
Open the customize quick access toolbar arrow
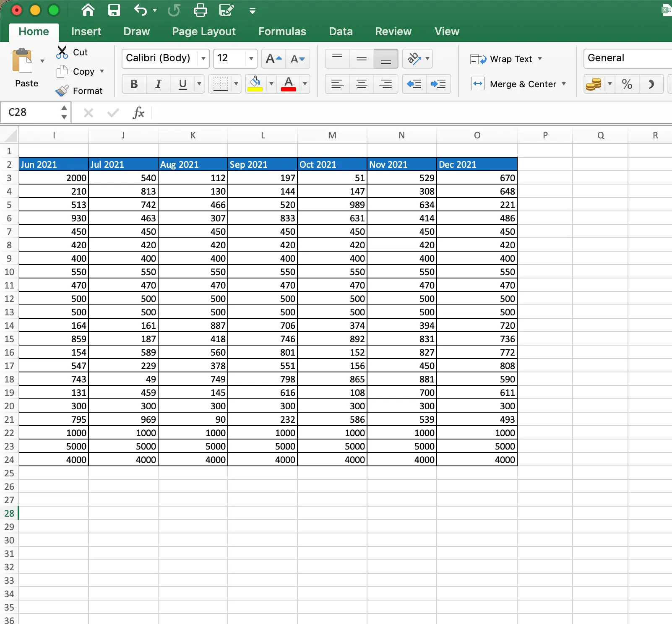[253, 11]
